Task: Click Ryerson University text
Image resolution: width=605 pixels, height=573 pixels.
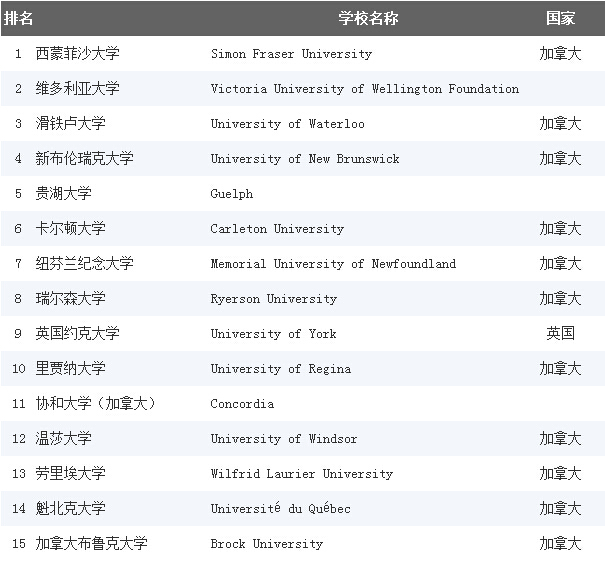Action: click(x=274, y=299)
